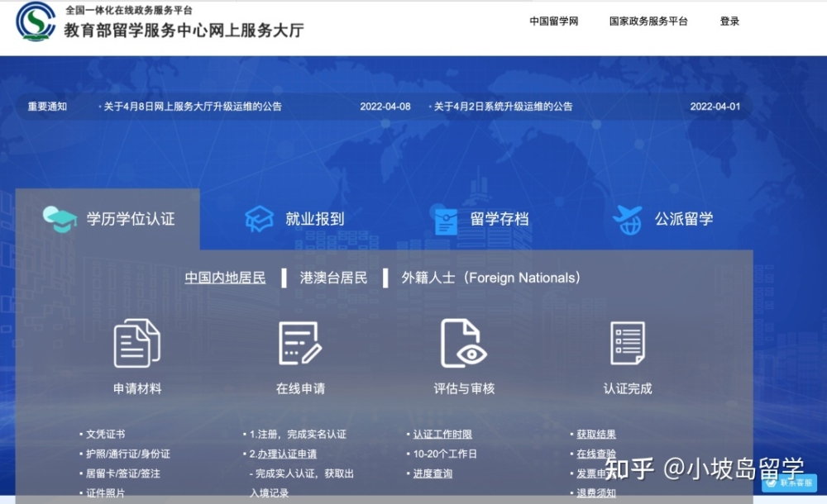Click the 教育部留学服务中心网上服务大厅 title

[x=184, y=31]
